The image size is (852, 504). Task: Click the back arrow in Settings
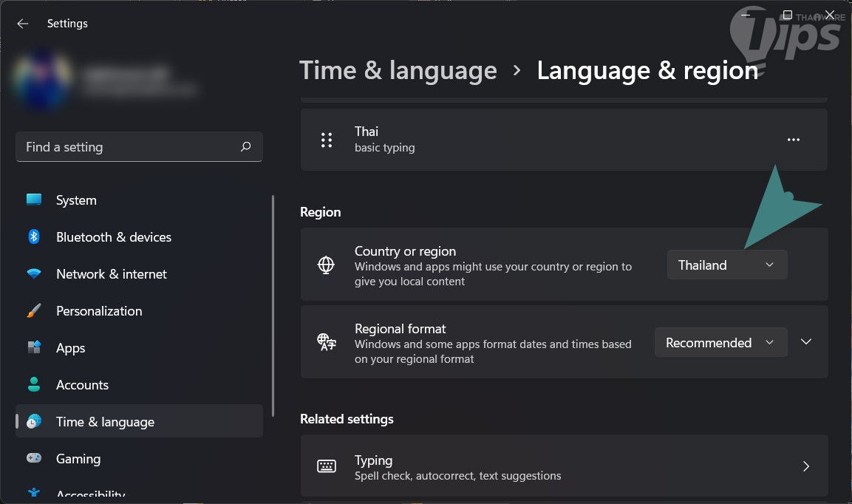coord(23,24)
